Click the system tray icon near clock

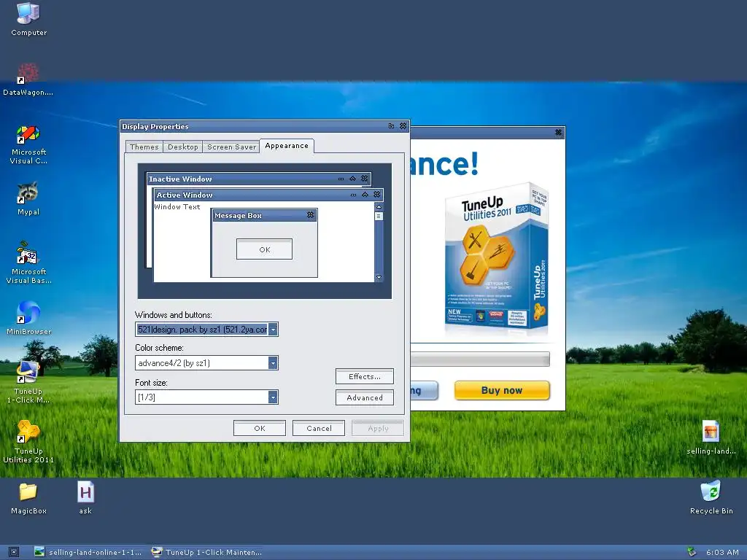tap(692, 553)
